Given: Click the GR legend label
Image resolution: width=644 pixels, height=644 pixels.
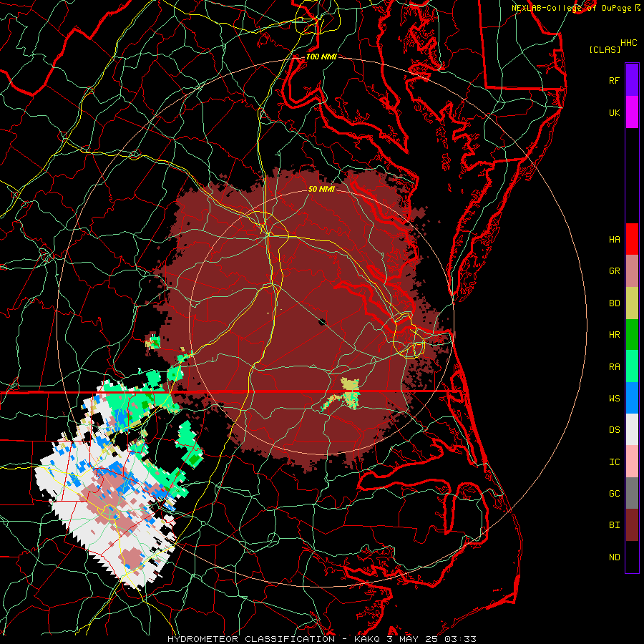Looking at the screenshot, I should tap(614, 271).
